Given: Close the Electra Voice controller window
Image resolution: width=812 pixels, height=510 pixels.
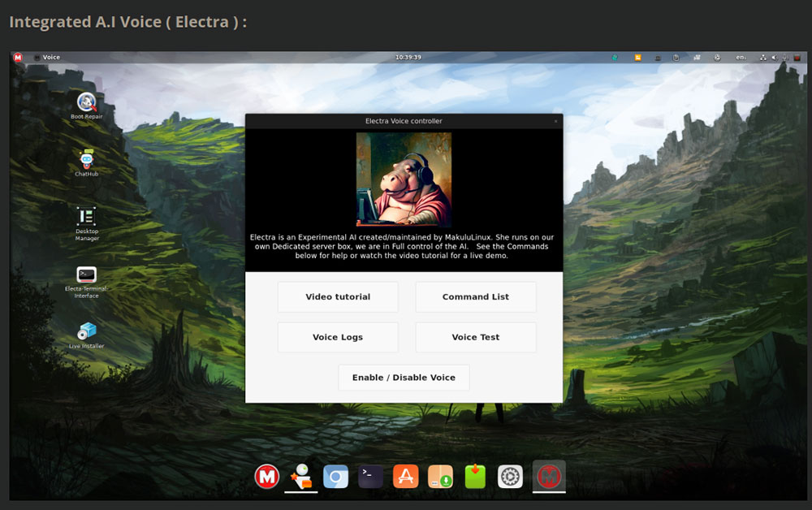Looking at the screenshot, I should (555, 121).
